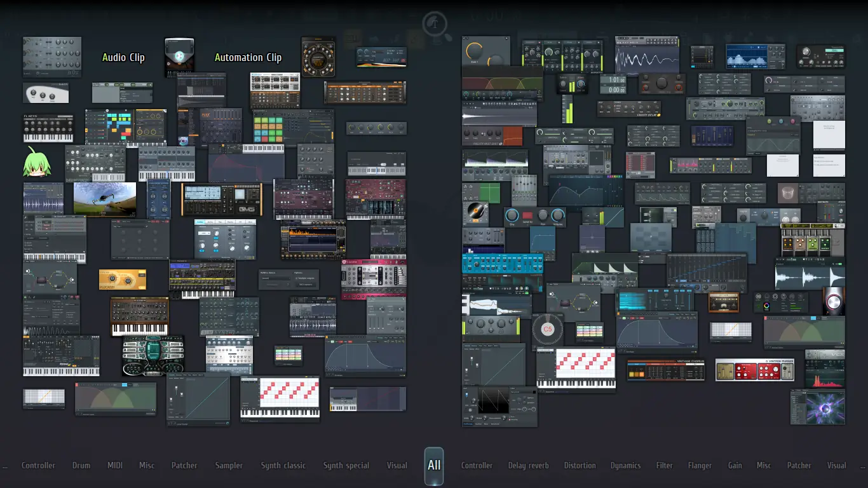868x488 pixels.
Task: Choose the color wheel effect thumbnail
Action: coord(781,302)
